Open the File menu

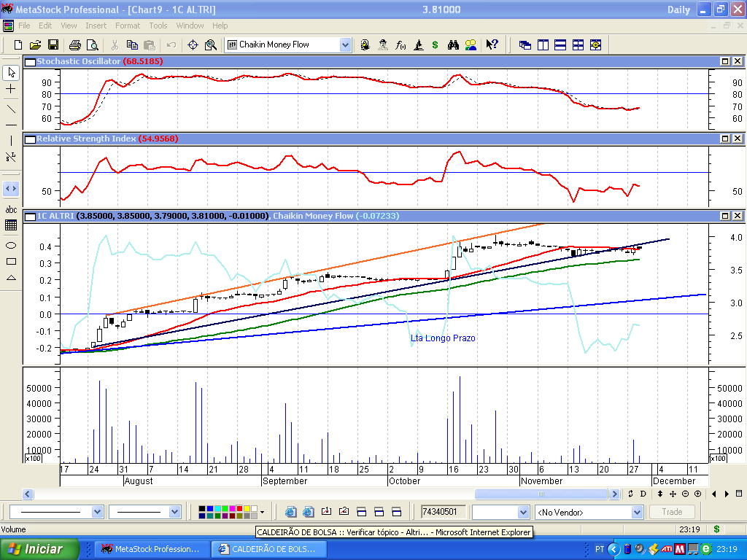click(24, 26)
